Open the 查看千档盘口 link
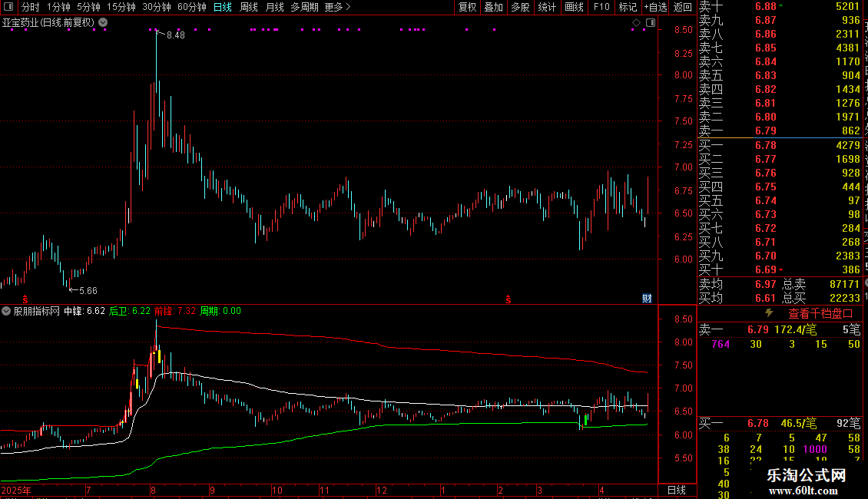Viewport: 868px width, 499px height. pos(820,314)
